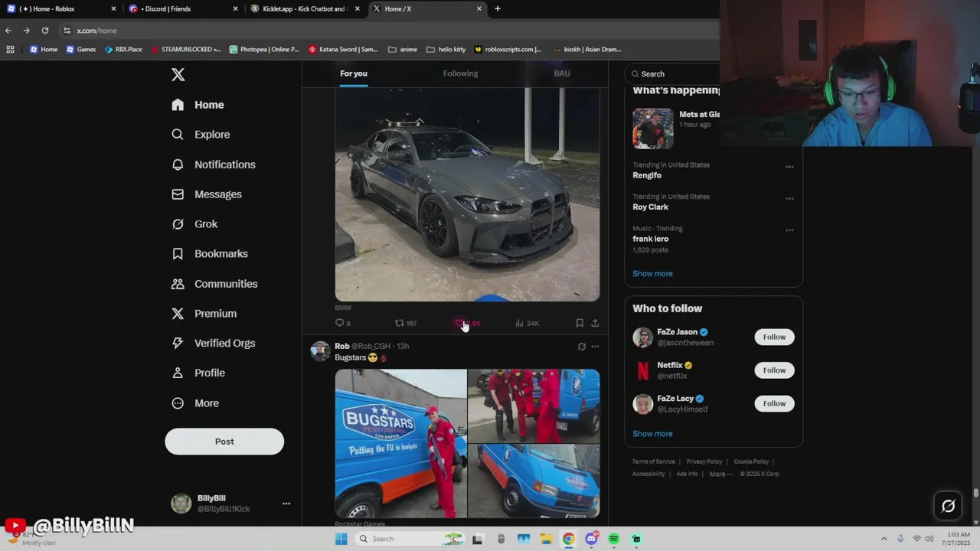Follow FaZe Lacy
The height and width of the screenshot is (551, 980).
click(x=774, y=403)
